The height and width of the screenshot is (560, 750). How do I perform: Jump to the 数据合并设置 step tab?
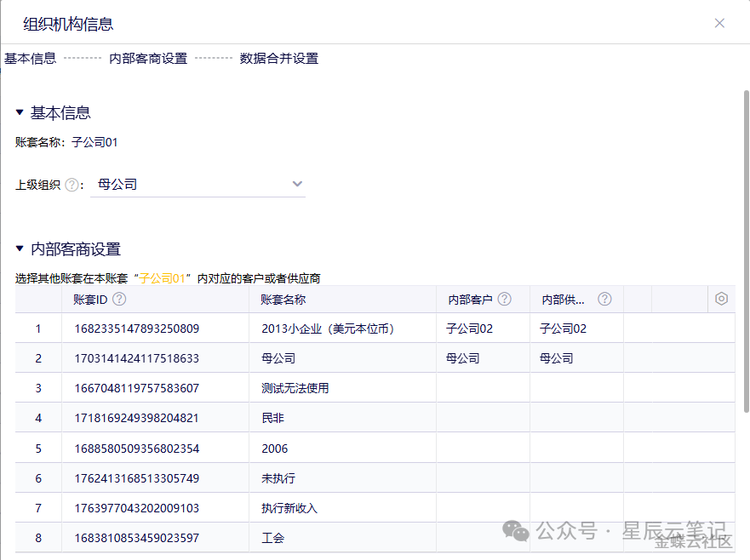(x=278, y=59)
